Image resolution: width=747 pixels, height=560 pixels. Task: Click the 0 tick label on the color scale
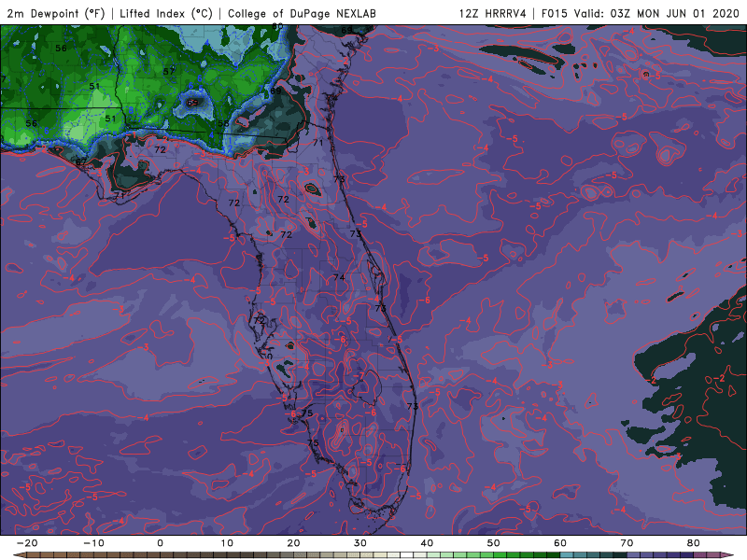(x=160, y=543)
